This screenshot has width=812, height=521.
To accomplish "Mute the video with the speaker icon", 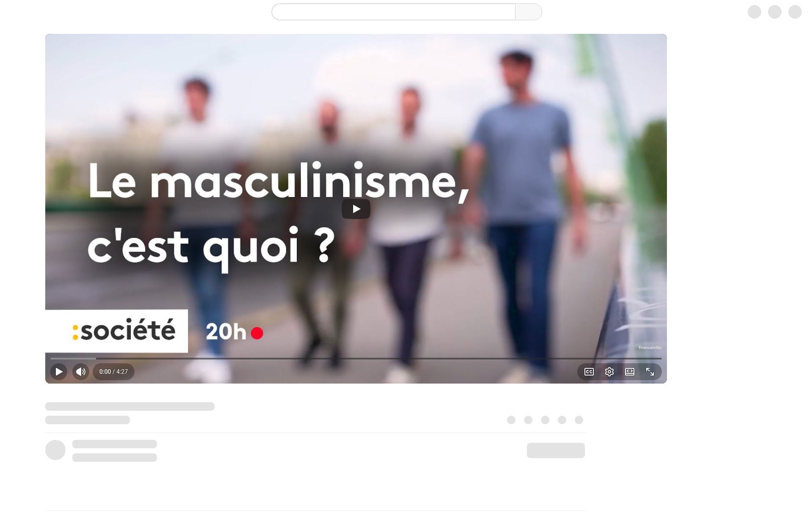I will tap(81, 372).
